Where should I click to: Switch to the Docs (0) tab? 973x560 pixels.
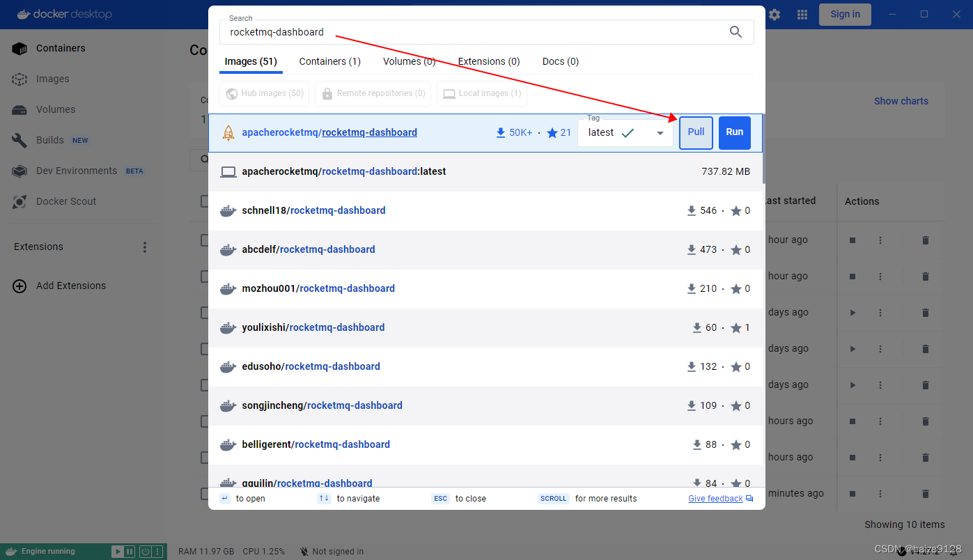561,61
